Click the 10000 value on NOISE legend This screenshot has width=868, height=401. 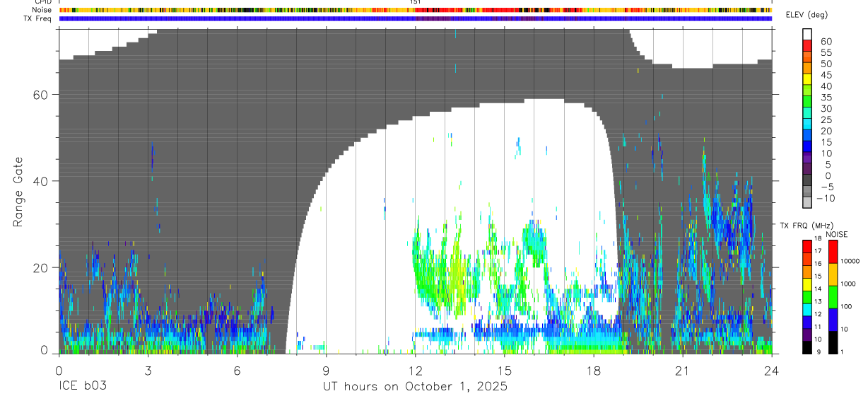coord(849,261)
